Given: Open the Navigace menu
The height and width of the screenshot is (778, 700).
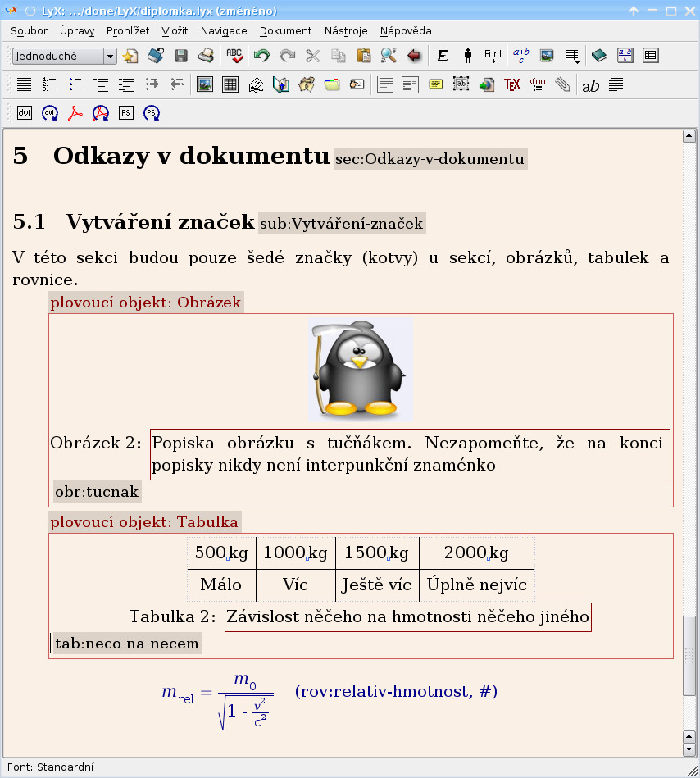Looking at the screenshot, I should click(224, 31).
